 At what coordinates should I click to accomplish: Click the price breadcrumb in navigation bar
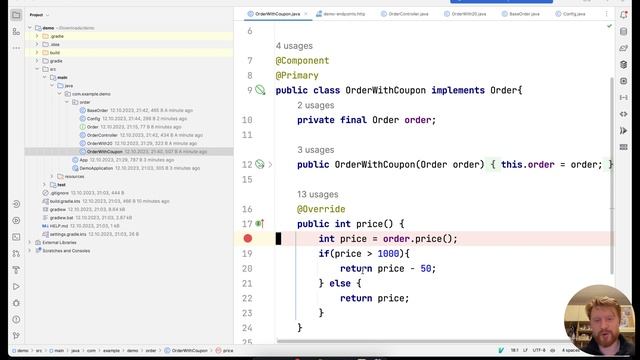pos(224,350)
